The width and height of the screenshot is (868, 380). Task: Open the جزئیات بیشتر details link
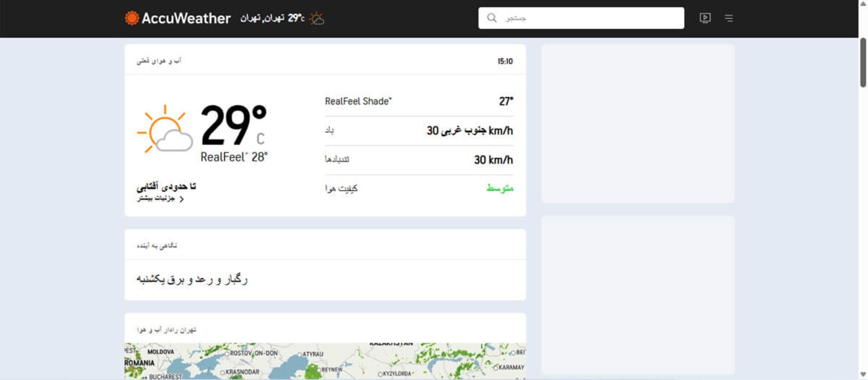tap(156, 199)
